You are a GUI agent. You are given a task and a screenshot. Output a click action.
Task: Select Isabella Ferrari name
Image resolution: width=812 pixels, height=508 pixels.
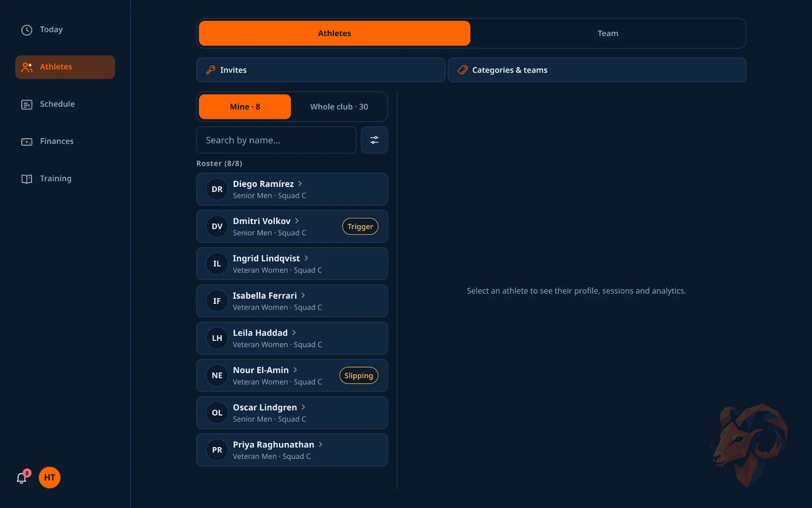pyautogui.click(x=265, y=296)
